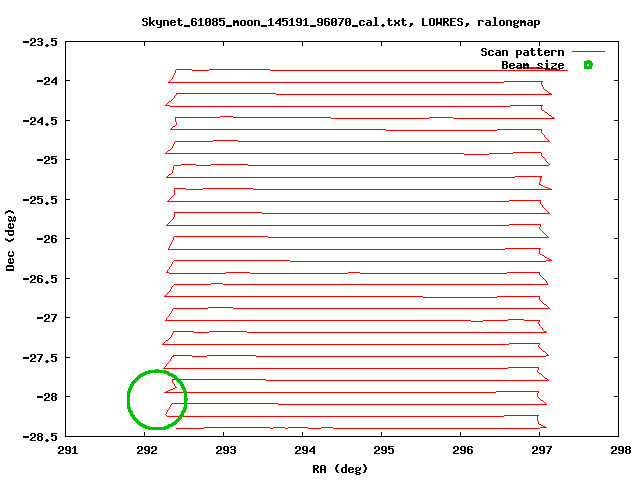
Task: Click the -27.5 tick label on Dec axis
Action: coord(38,357)
